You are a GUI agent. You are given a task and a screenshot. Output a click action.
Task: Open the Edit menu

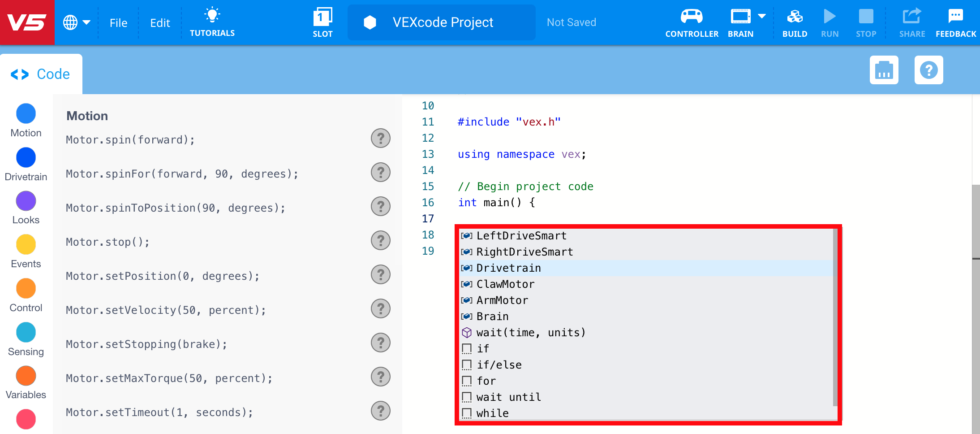tap(160, 22)
